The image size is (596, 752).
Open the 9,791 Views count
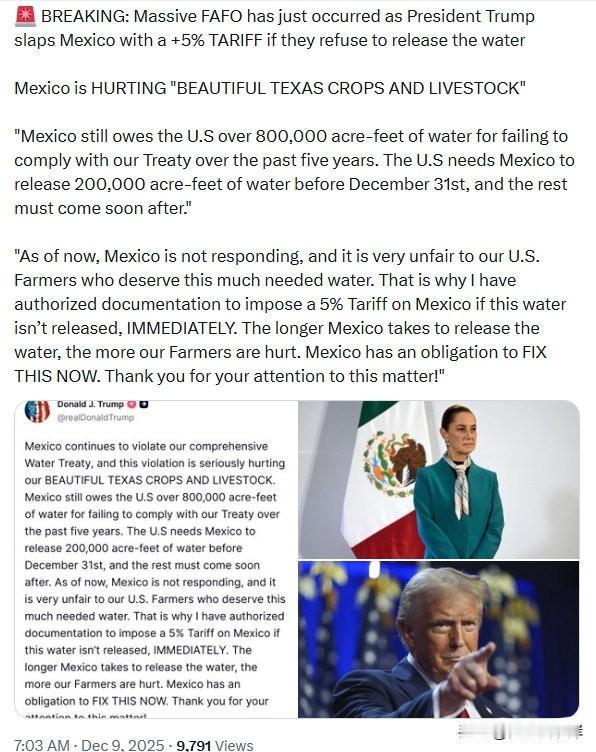click(214, 745)
